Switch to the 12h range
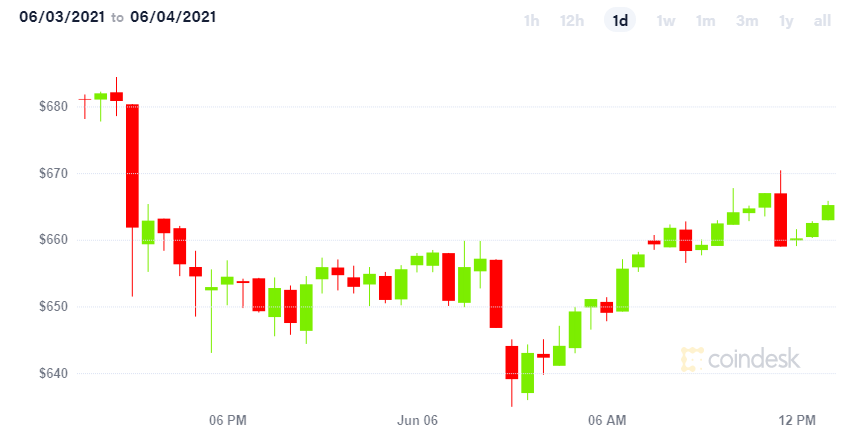The height and width of the screenshot is (438, 859). coord(571,21)
